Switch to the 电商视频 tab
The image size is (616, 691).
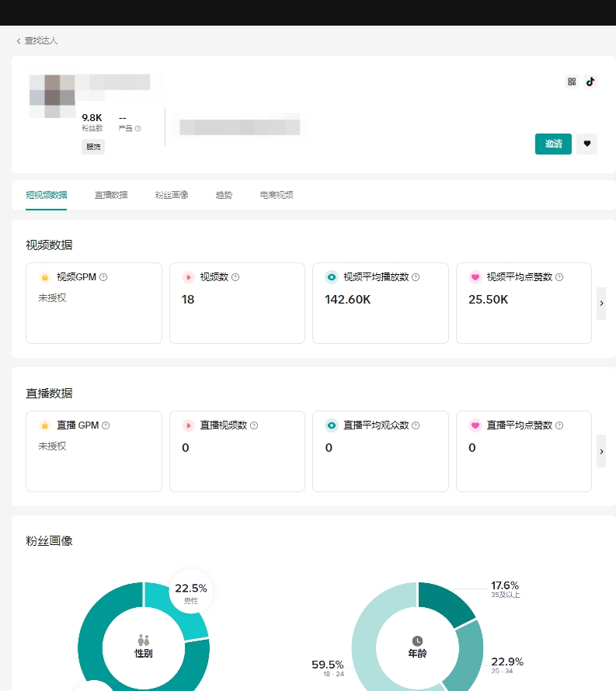click(277, 195)
